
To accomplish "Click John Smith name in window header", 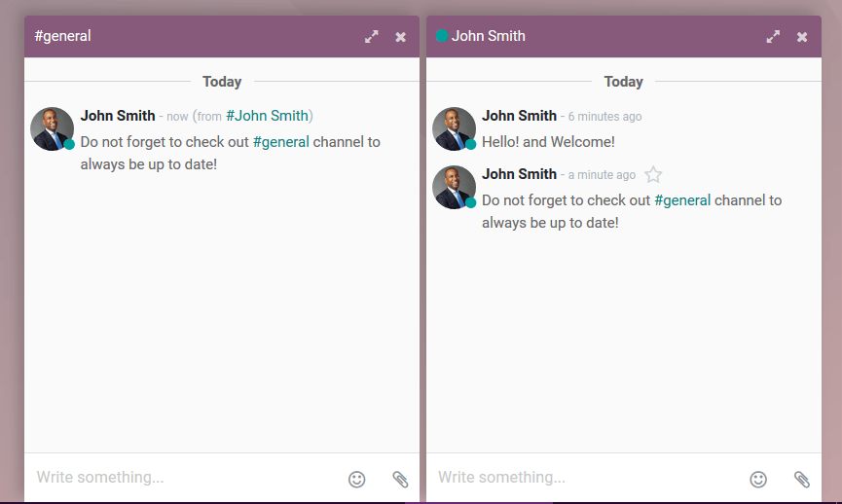I will coord(488,36).
